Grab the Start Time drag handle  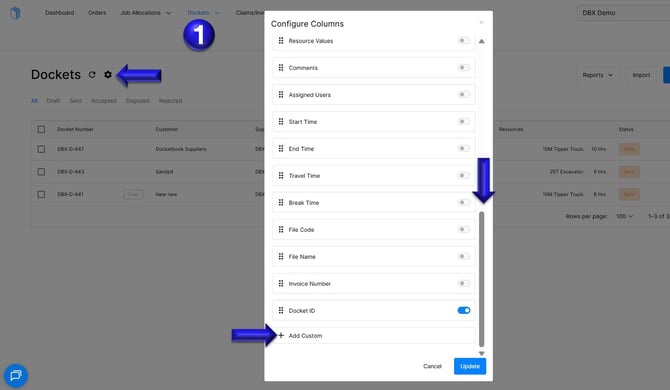click(281, 121)
